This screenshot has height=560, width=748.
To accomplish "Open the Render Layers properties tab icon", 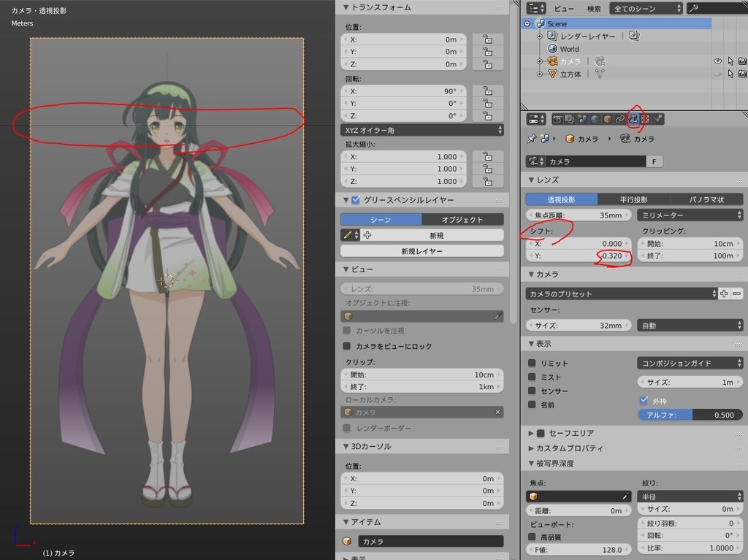I will tap(570, 119).
